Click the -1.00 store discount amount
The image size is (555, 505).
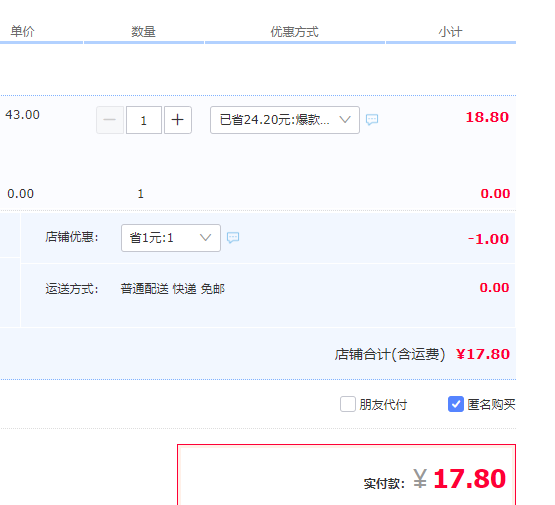click(x=488, y=239)
